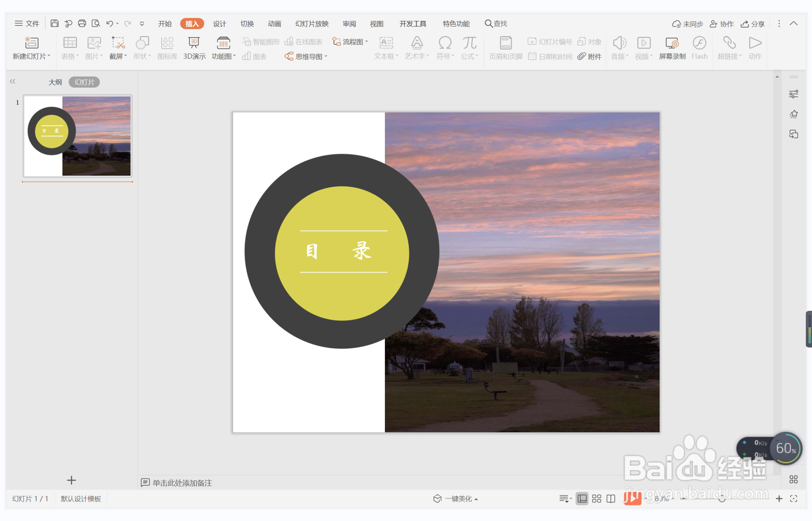Image resolution: width=812 pixels, height=521 pixels.
Task: Click the attachment (附件) icon
Action: click(582, 56)
